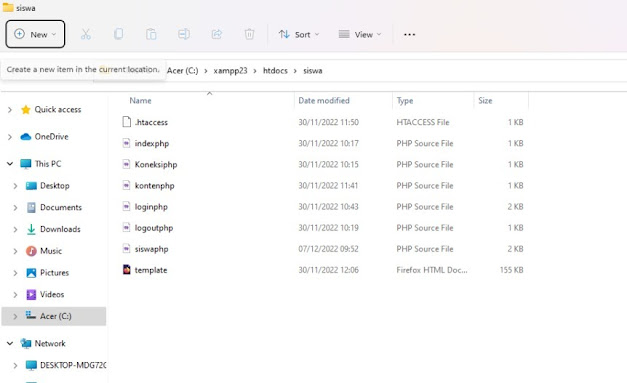Open chevron after htdocs breadcrumb
This screenshot has height=383, width=627.
pyautogui.click(x=295, y=71)
